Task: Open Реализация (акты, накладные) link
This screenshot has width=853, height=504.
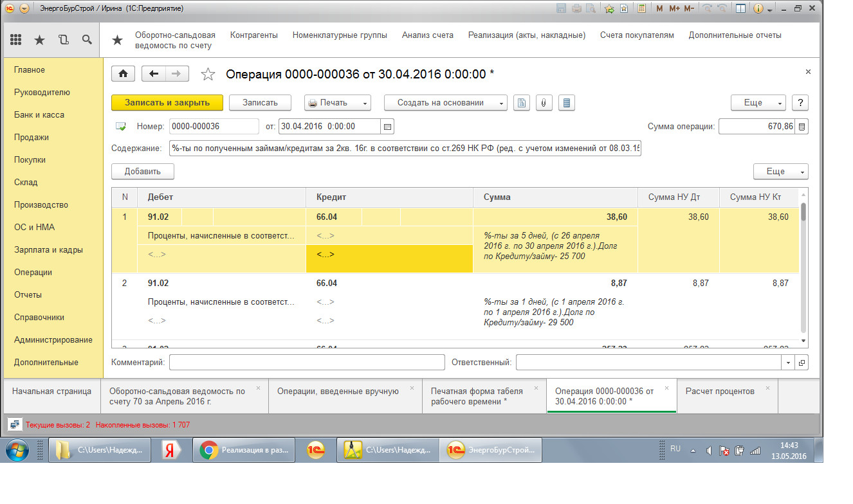Action: (x=527, y=35)
